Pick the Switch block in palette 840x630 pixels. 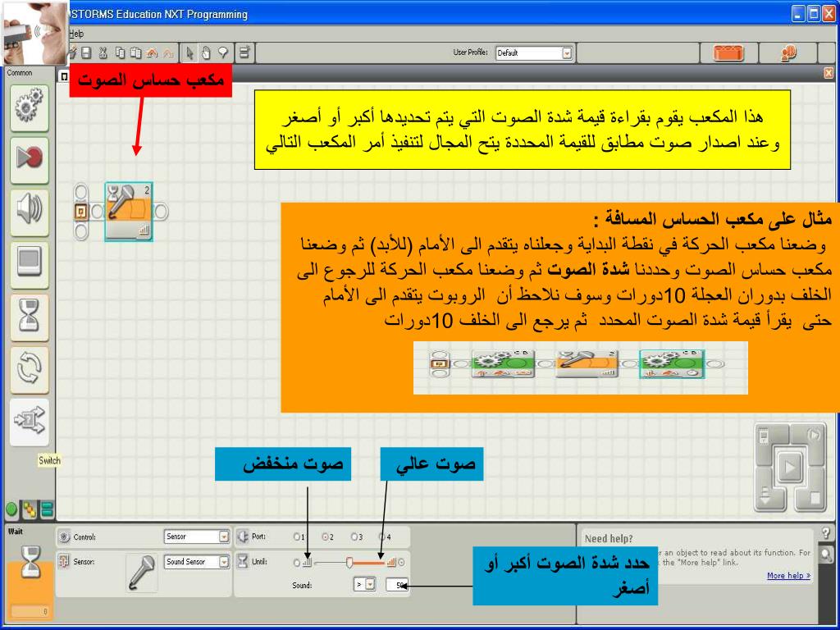(x=29, y=422)
